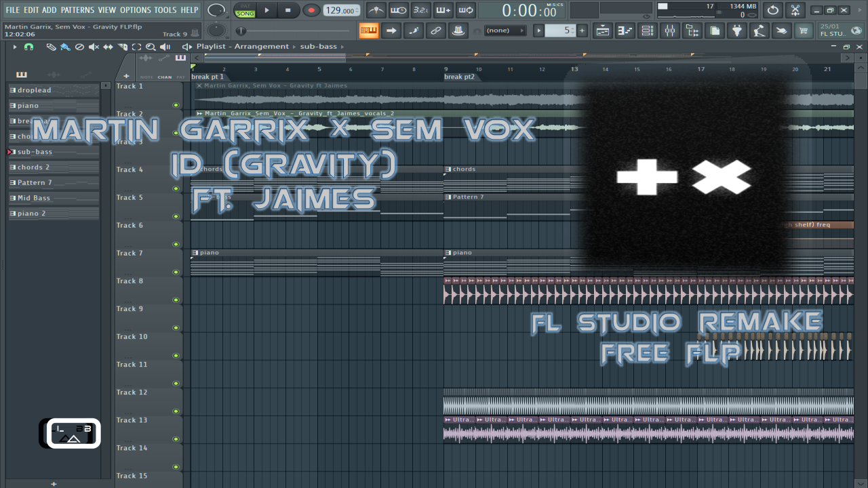Open the OPTIONS menu

point(136,10)
